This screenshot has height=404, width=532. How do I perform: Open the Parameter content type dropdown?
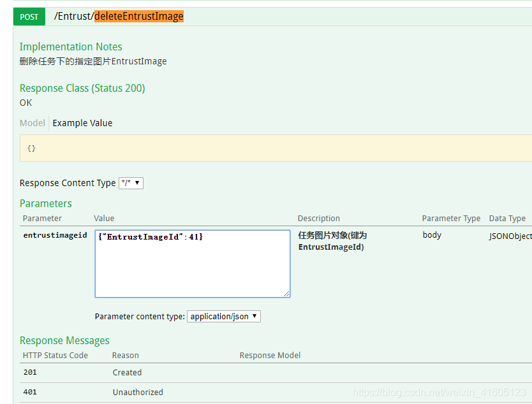[224, 316]
